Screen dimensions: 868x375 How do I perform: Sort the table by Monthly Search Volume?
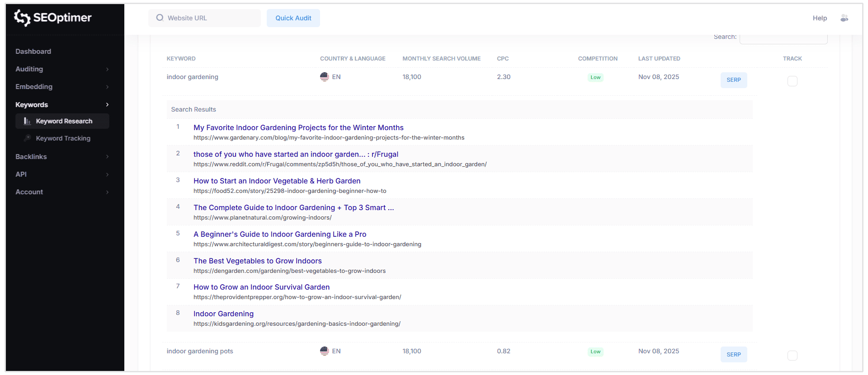pos(441,59)
